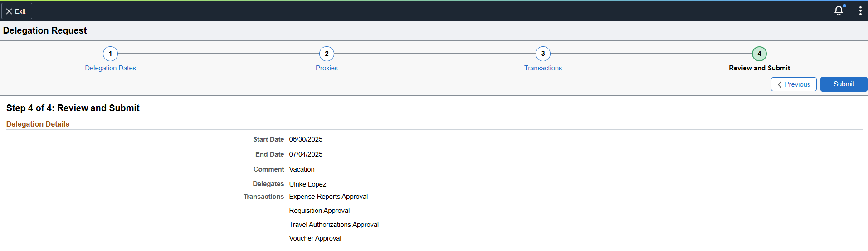
Task: Click Review and Submit step label
Action: pos(759,68)
